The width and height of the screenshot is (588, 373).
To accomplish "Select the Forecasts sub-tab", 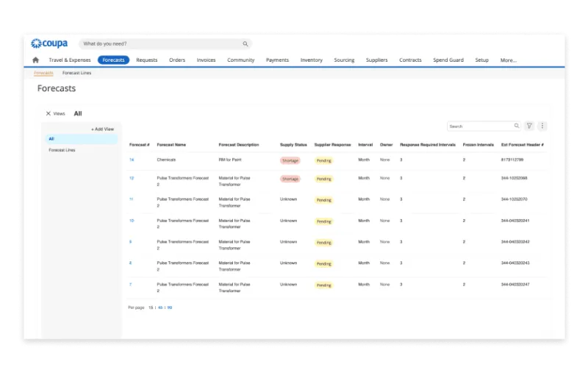I will click(43, 73).
